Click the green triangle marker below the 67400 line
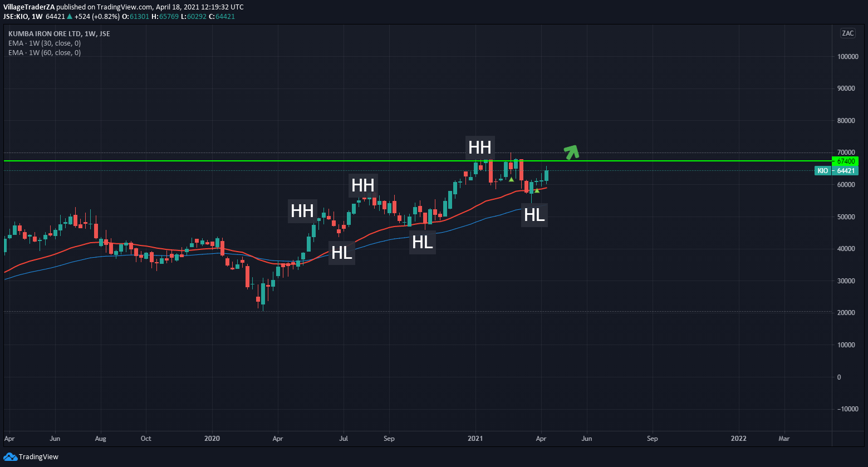 [x=511, y=179]
